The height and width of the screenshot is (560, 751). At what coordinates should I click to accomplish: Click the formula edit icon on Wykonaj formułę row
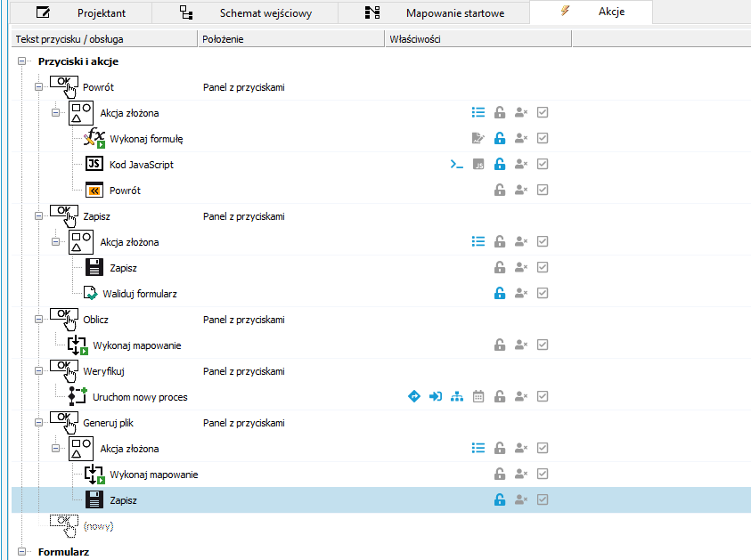coord(478,138)
